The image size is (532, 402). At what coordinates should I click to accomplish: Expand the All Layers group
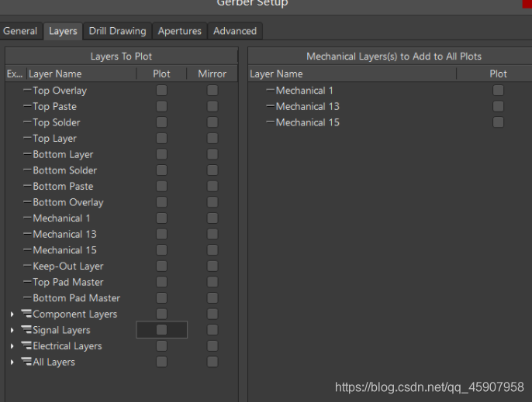(12, 362)
